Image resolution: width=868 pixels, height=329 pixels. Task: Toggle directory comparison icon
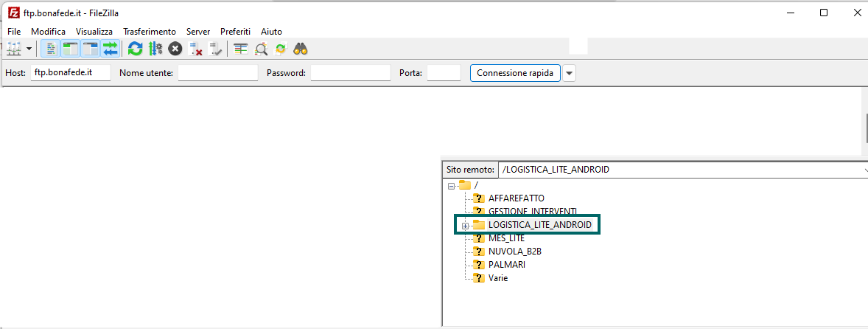tap(262, 49)
